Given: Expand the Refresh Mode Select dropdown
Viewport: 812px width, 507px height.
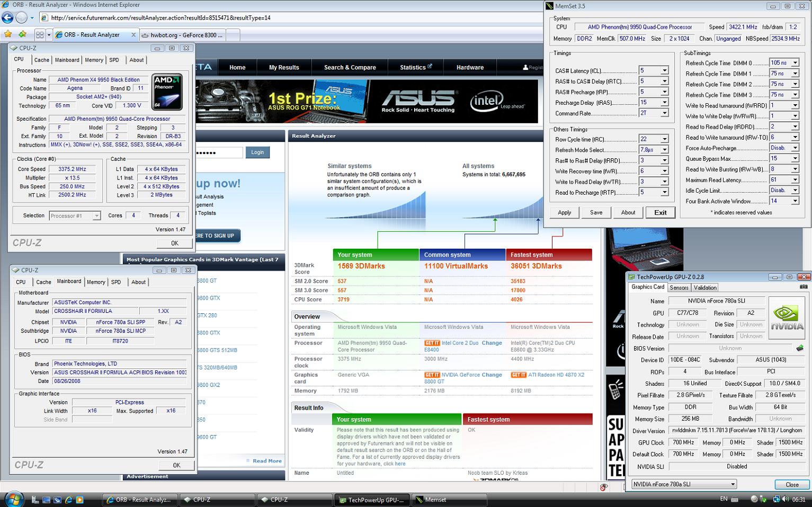Looking at the screenshot, I should [664, 150].
